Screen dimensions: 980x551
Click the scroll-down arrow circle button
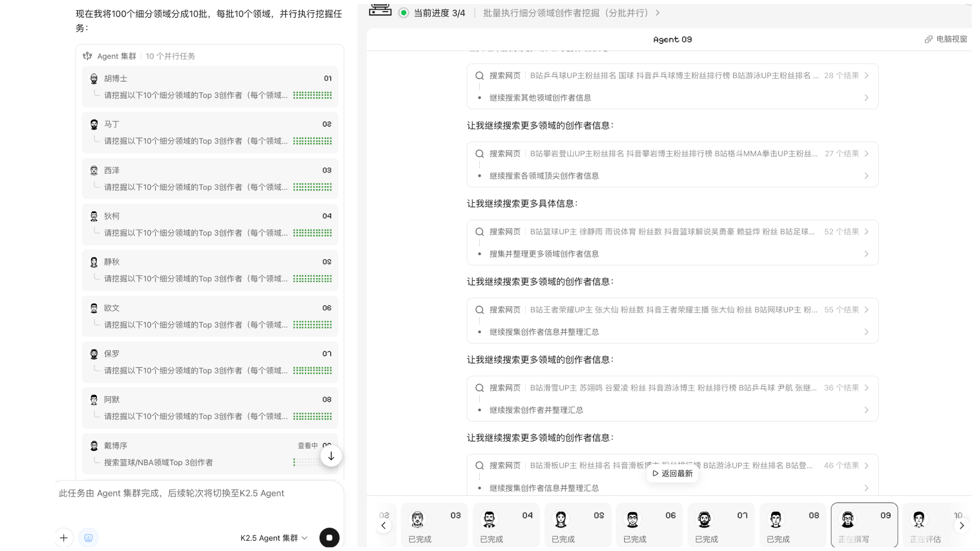[x=331, y=456]
